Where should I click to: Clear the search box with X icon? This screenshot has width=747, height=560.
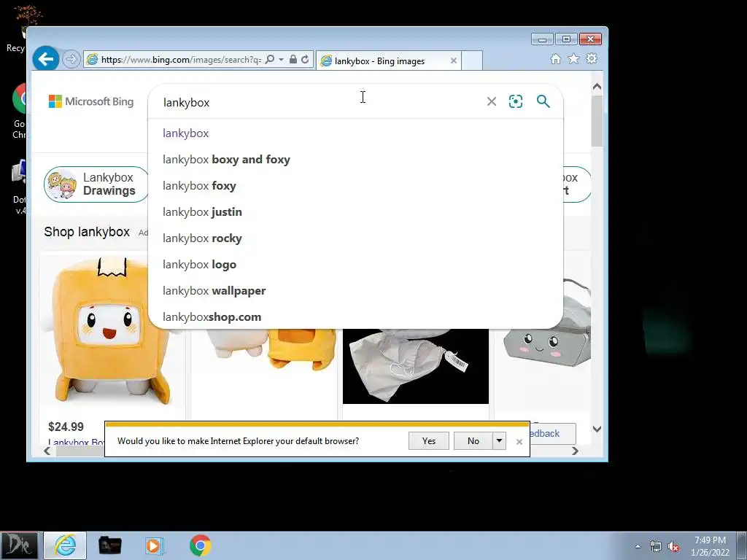coord(492,101)
